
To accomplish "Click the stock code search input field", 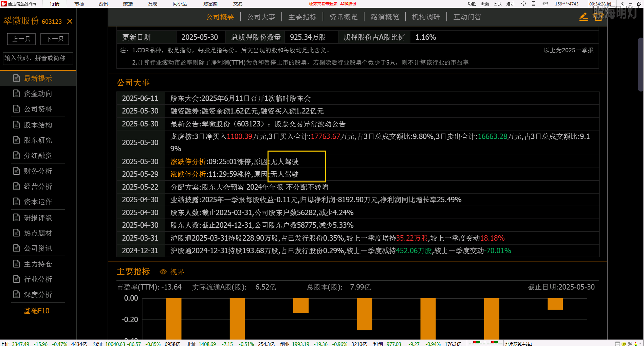I will click(x=38, y=58).
